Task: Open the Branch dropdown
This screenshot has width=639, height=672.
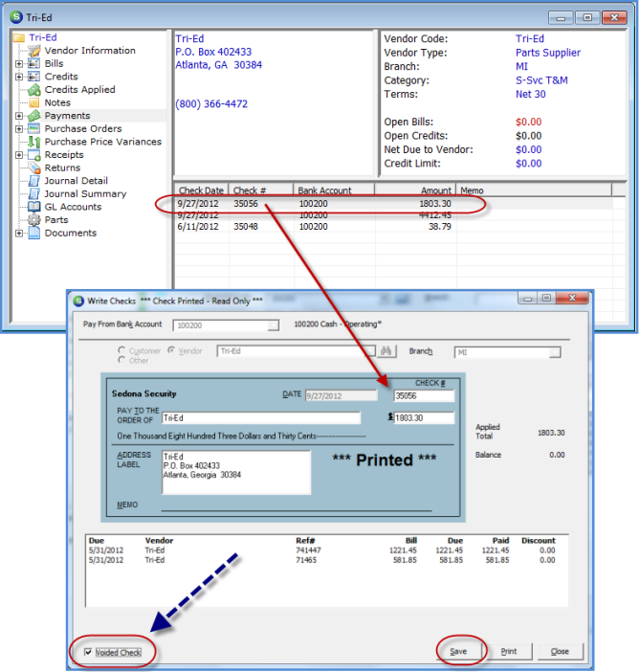Action: (x=555, y=352)
